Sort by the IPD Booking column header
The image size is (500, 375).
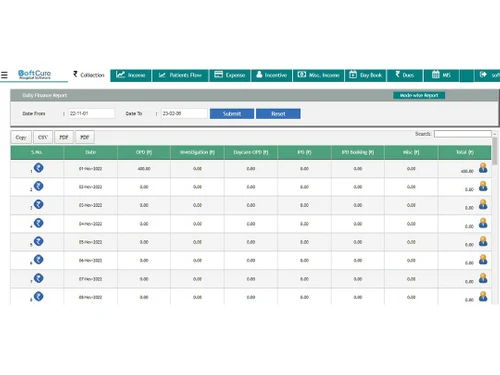[358, 152]
